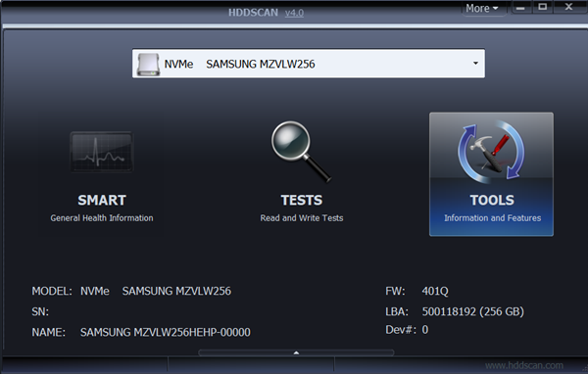
Task: Click the HDDSCAN title text
Action: 253,13
